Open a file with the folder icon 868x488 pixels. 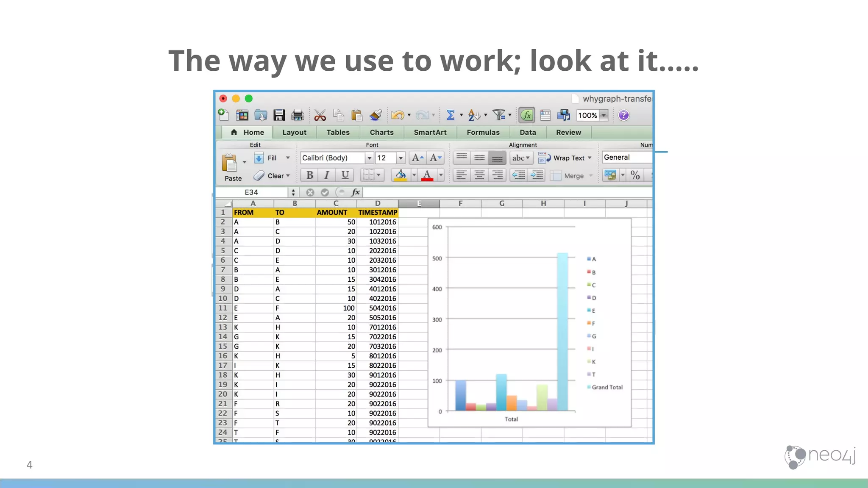[x=261, y=115]
